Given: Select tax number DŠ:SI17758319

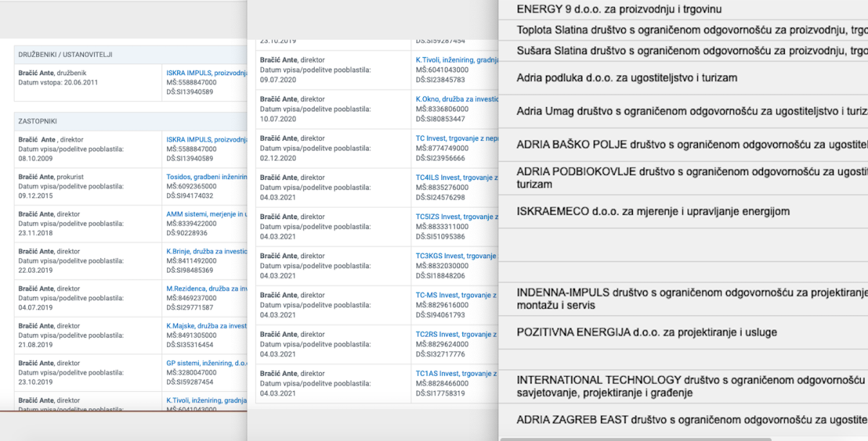Looking at the screenshot, I should [441, 393].
